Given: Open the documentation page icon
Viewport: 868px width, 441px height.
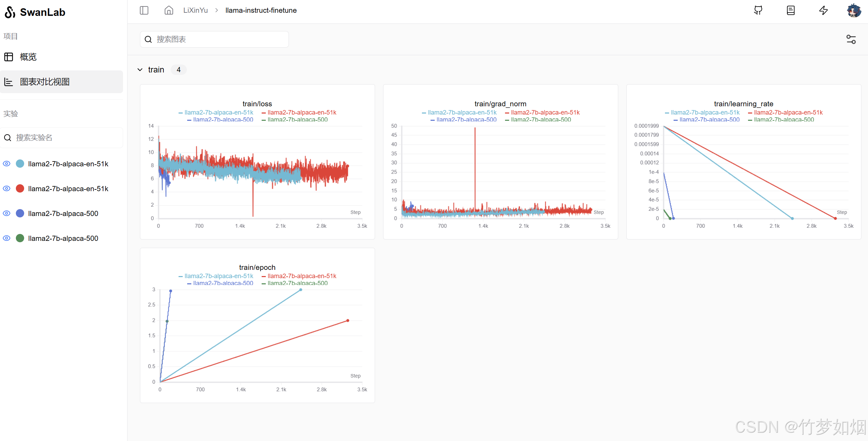Looking at the screenshot, I should [x=791, y=10].
